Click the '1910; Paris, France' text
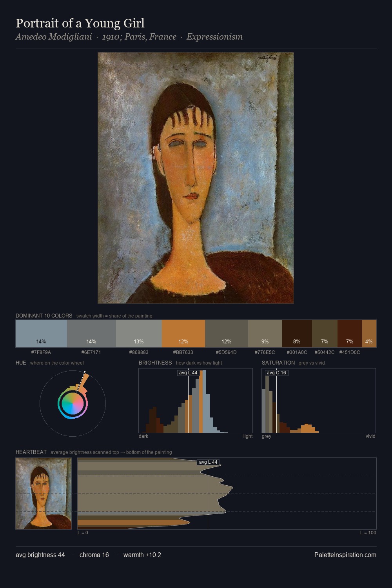This screenshot has height=588, width=392. point(139,37)
